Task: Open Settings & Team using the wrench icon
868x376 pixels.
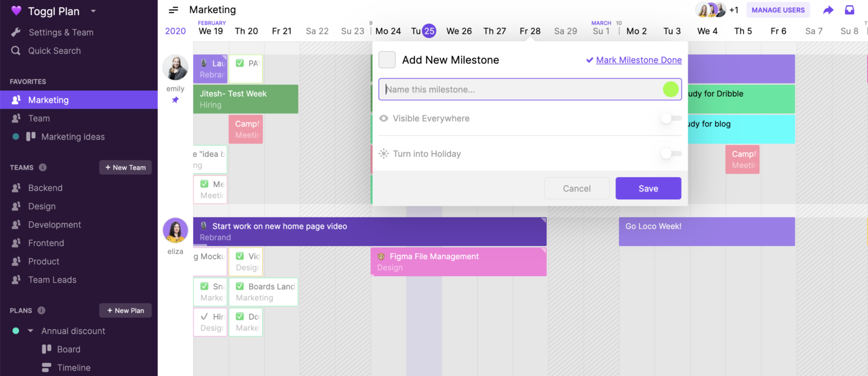Action: 16,32
